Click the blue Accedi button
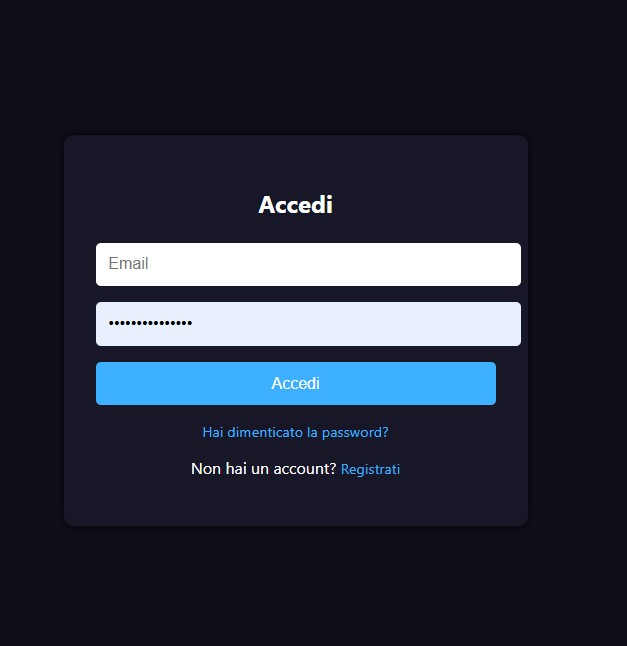 (x=296, y=383)
